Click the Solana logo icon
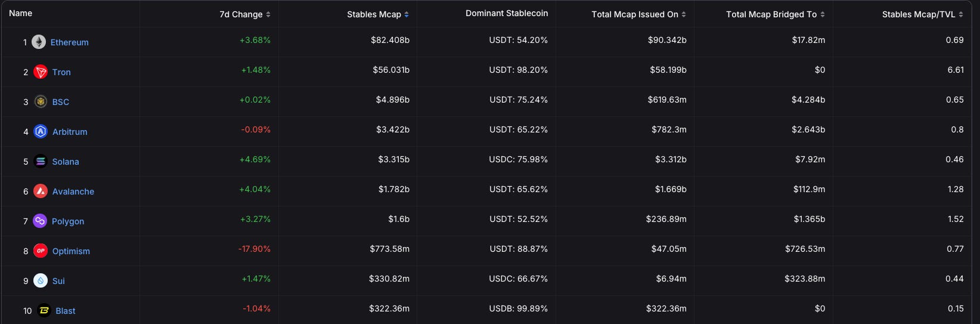 (41, 162)
